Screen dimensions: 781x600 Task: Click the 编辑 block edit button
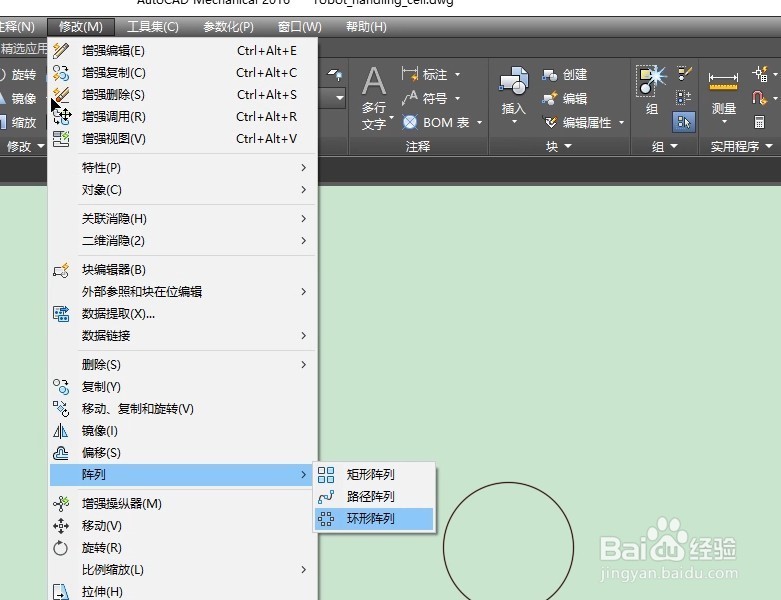tap(565, 99)
